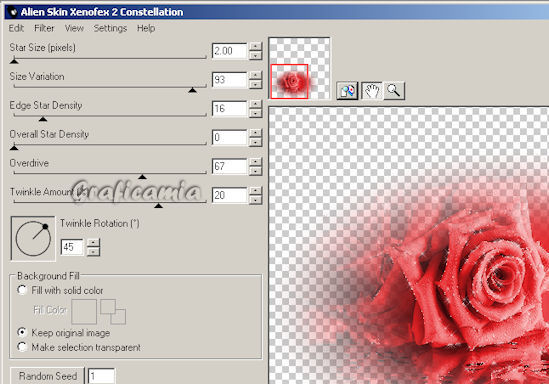Click the Twinkle Rotation degrees field
549x384 pixels.
72,247
